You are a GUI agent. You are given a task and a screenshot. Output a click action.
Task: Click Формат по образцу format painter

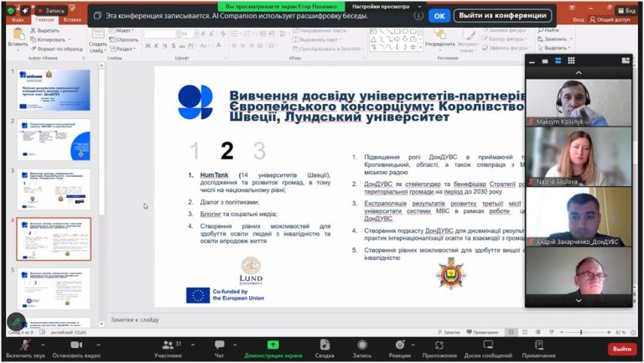point(57,49)
